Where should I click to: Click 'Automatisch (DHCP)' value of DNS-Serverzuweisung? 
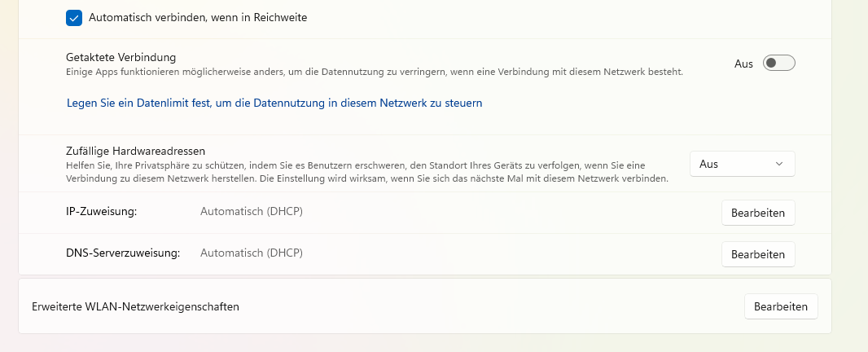[x=251, y=253]
